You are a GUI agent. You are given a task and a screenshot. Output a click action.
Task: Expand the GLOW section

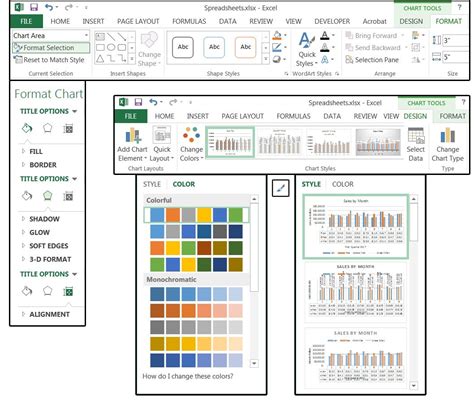(35, 233)
